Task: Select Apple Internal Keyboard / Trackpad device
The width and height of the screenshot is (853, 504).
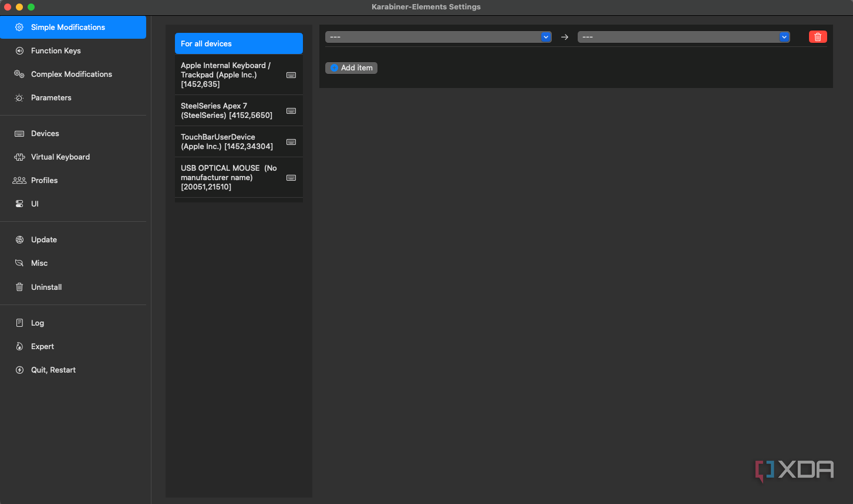Action: click(239, 75)
